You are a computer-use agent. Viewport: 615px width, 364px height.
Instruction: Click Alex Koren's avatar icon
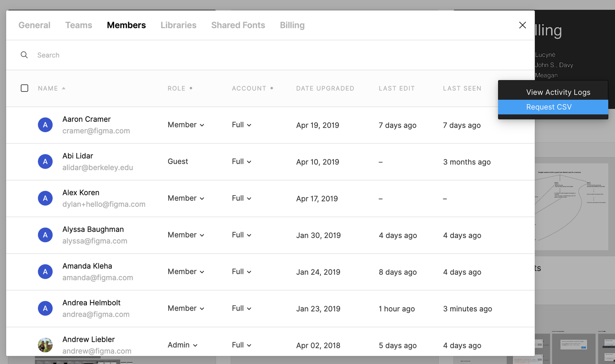click(x=45, y=198)
